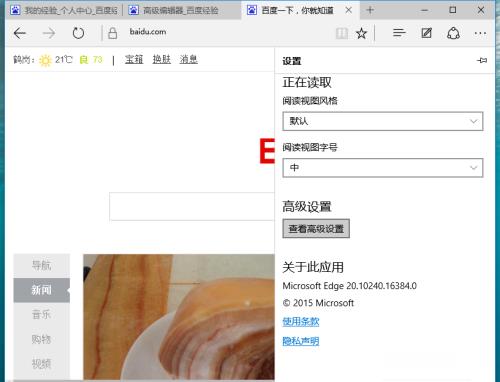Click the 21℃ temperature text

63,60
